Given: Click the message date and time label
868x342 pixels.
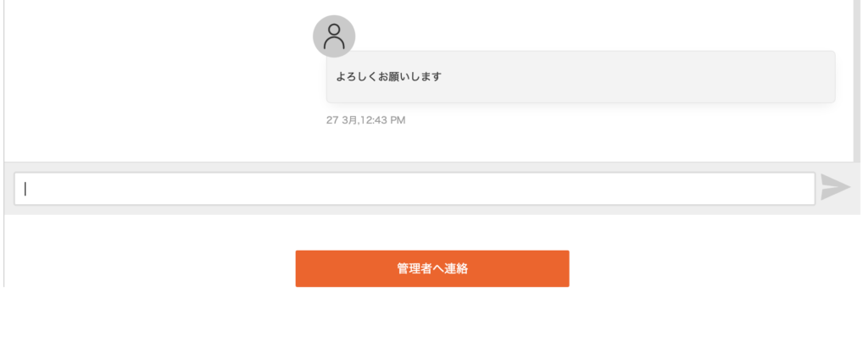Looking at the screenshot, I should tap(365, 120).
